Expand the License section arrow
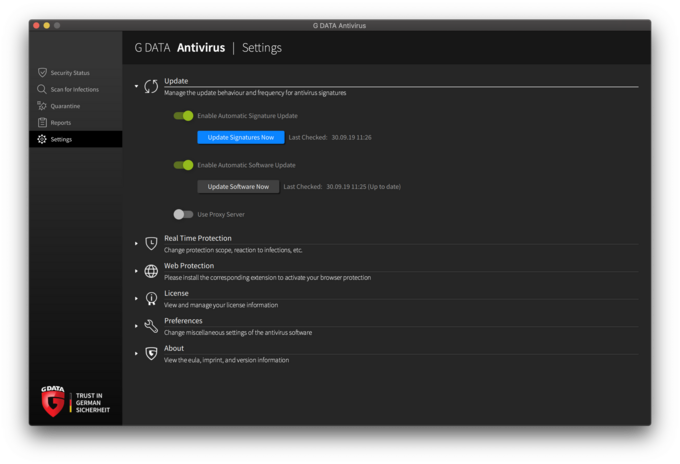 click(137, 299)
